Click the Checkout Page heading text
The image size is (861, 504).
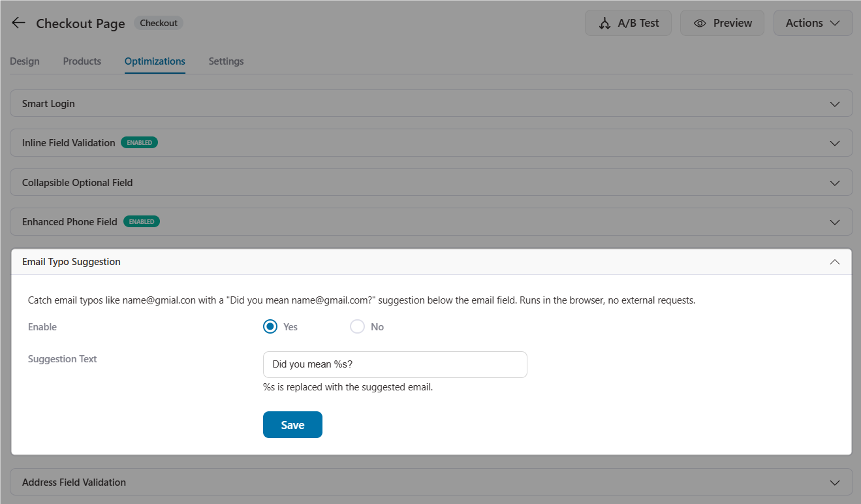pos(80,24)
